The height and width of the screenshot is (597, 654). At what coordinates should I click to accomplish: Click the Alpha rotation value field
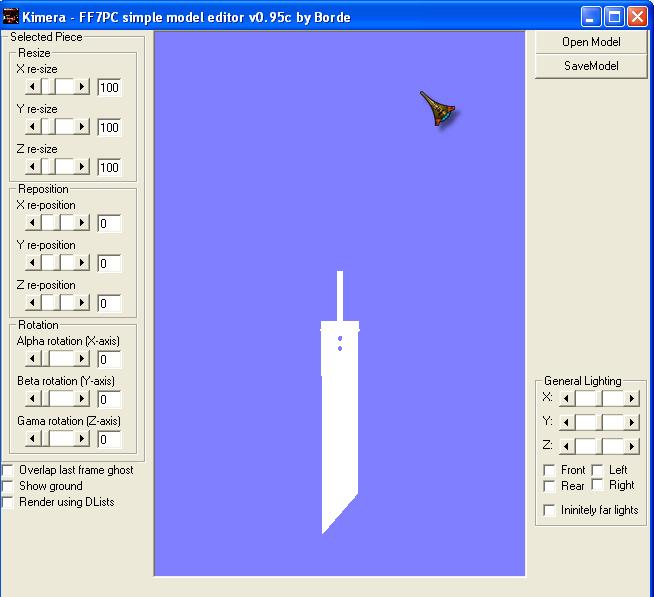[x=109, y=359]
